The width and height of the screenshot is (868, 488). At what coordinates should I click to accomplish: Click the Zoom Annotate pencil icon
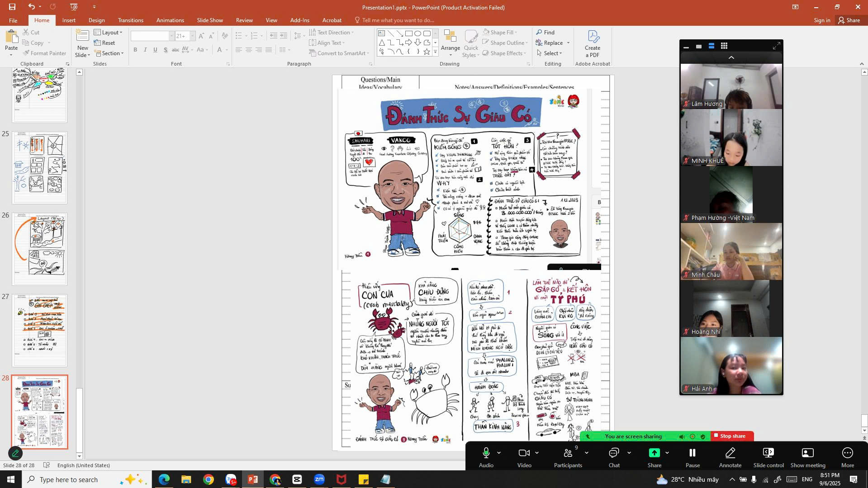pyautogui.click(x=730, y=453)
